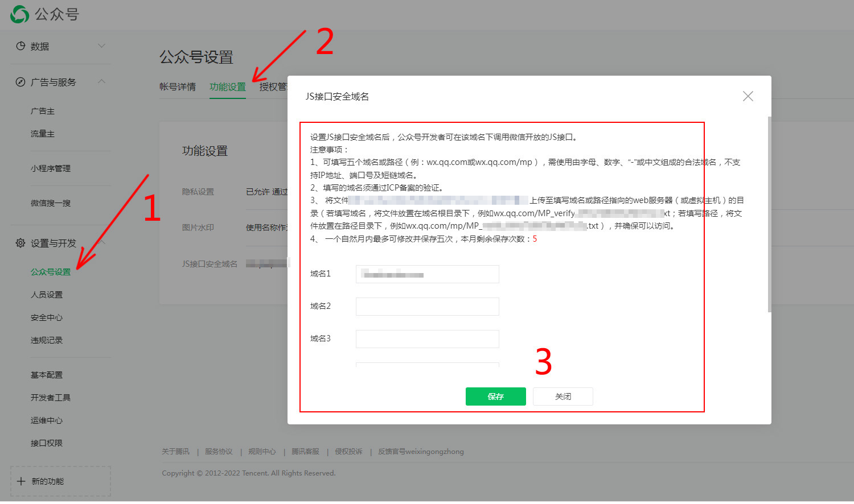854x504 pixels.
Task: Click the 公众号设置 page heading
Action: [196, 57]
